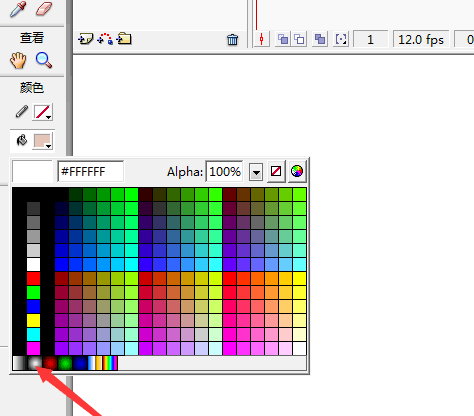Select the Hand tool

18,60
